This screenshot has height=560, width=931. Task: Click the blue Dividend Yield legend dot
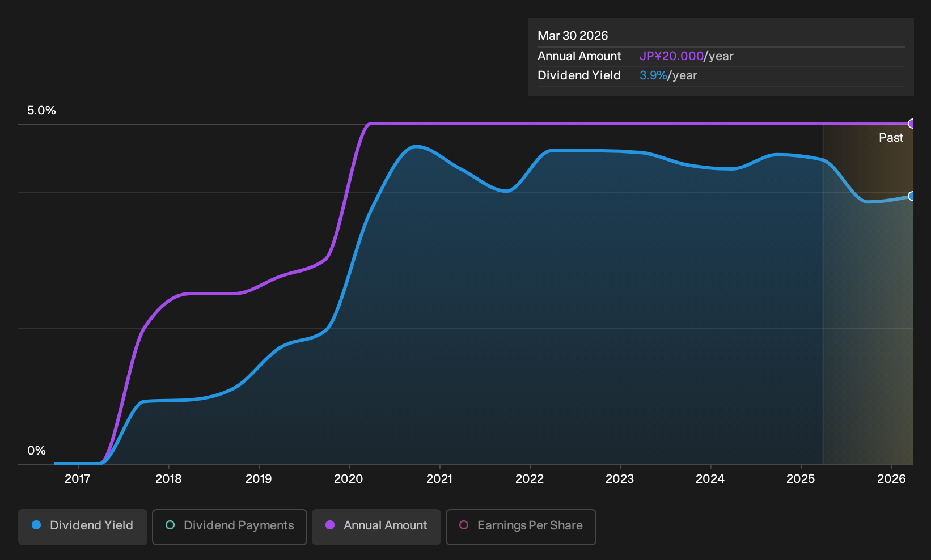click(x=36, y=525)
